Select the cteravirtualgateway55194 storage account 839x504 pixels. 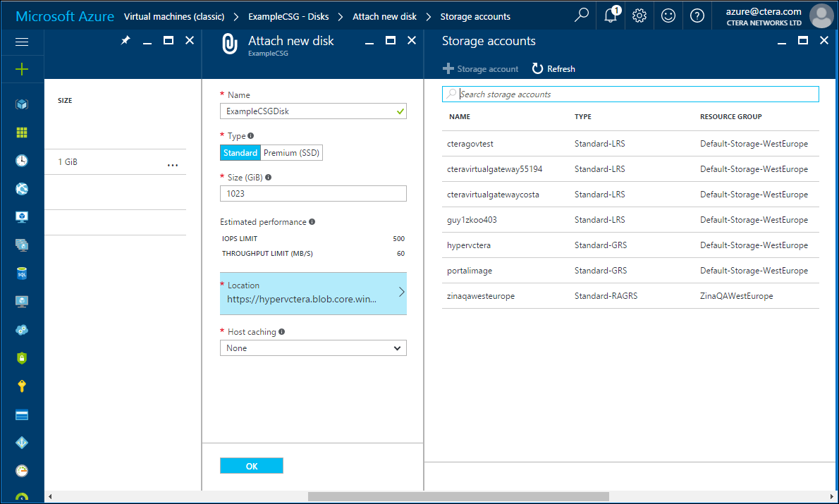[x=630, y=168]
